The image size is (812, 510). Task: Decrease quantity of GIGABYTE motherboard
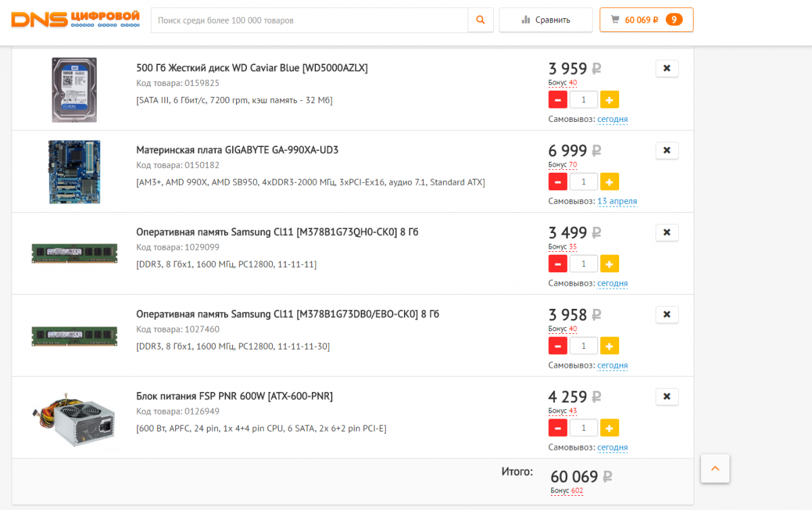point(558,182)
